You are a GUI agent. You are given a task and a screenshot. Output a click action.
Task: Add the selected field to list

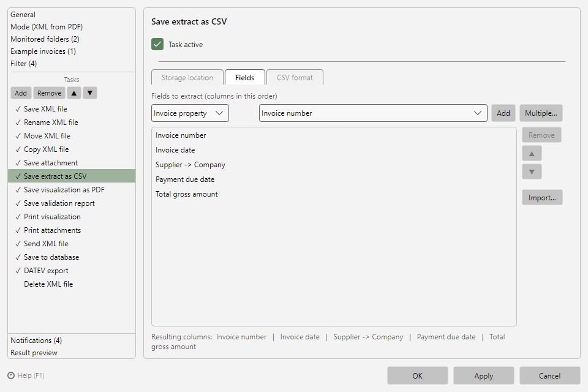[x=503, y=113]
